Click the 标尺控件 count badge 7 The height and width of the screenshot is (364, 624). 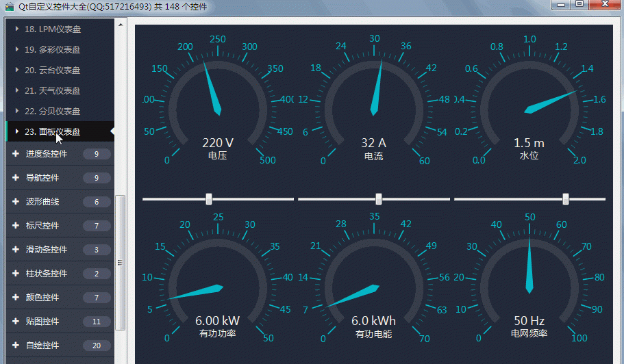click(x=97, y=226)
